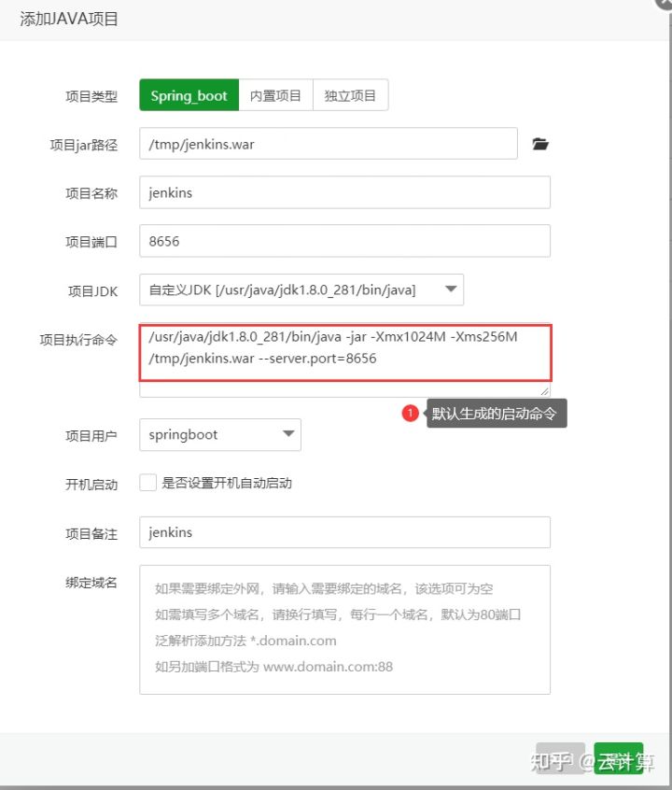This screenshot has height=790, width=672.
Task: Edit the 项目名称 field containing jenkins
Action: tap(344, 192)
